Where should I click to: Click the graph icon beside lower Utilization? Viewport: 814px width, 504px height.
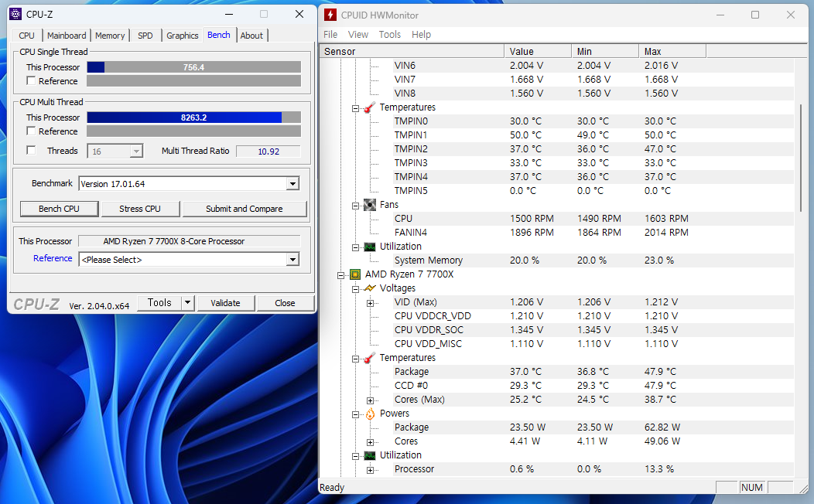(370, 455)
